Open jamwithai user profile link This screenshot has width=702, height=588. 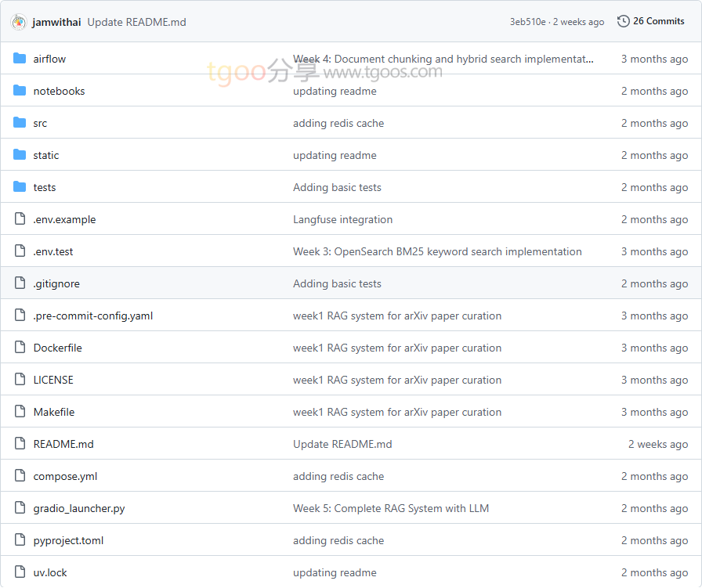click(x=56, y=22)
